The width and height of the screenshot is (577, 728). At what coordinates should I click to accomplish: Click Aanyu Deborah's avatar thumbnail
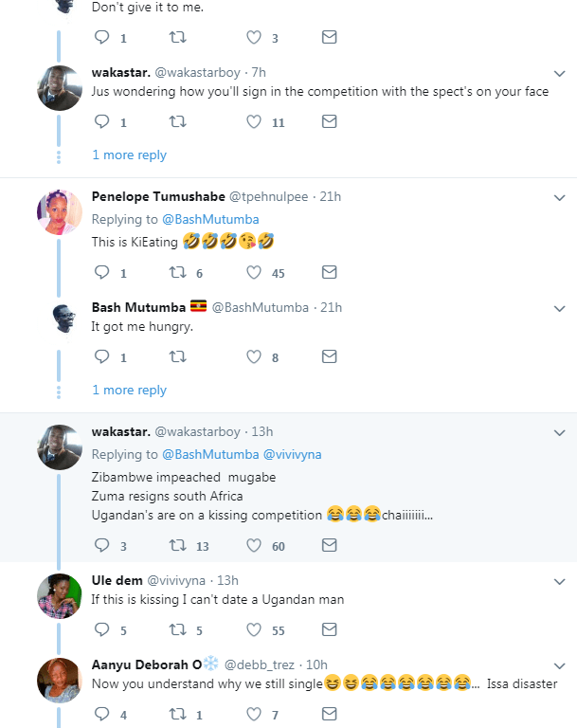59,680
